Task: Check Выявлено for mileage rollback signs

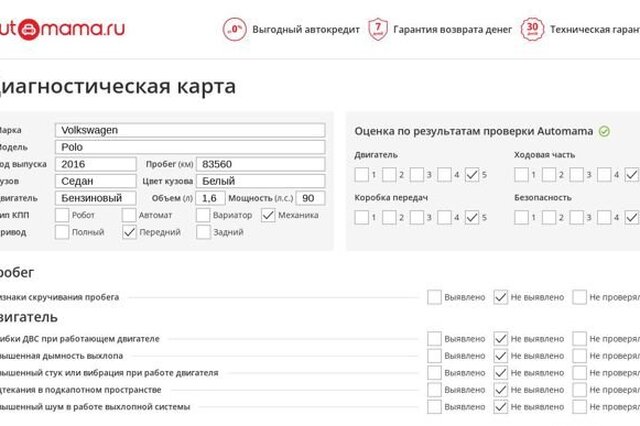Action: [x=434, y=297]
